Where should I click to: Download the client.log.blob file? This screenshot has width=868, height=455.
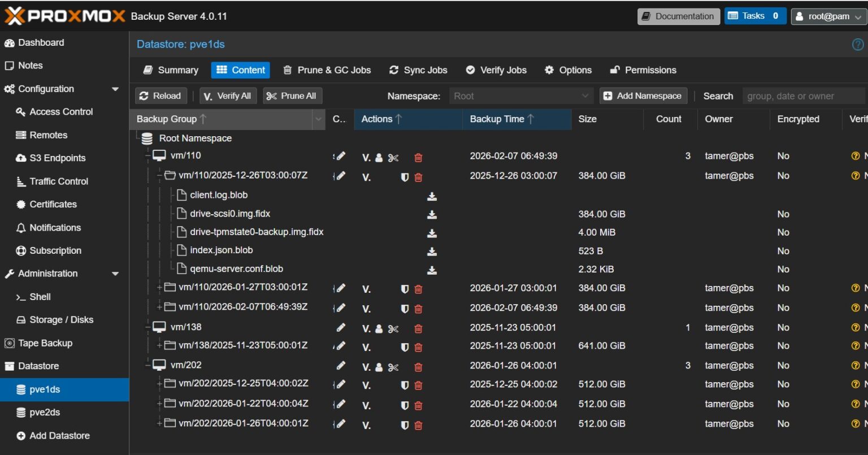(x=432, y=196)
